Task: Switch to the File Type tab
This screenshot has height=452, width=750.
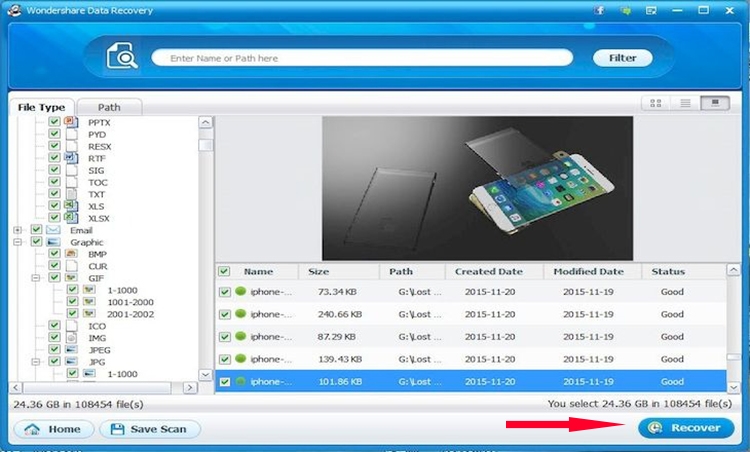Action: click(x=42, y=107)
